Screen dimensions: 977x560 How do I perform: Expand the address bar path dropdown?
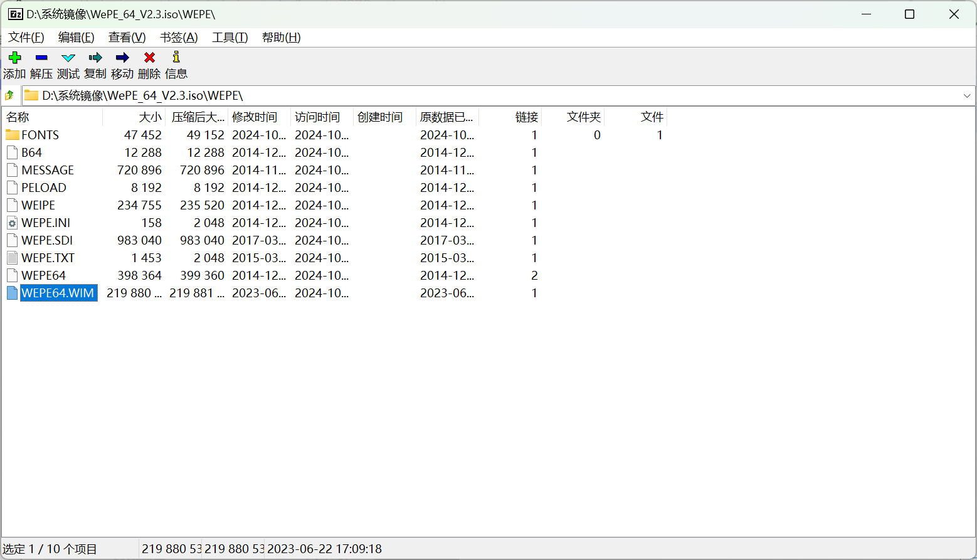point(967,96)
